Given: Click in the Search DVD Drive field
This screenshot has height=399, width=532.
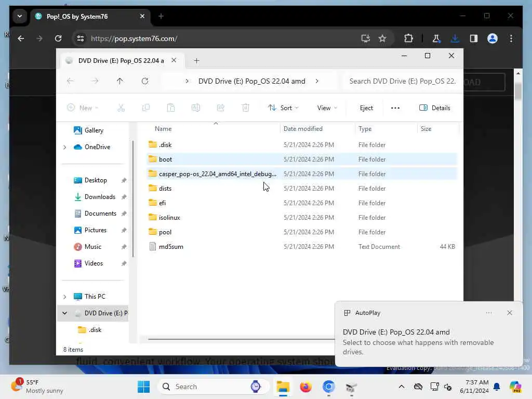Looking at the screenshot, I should point(403,81).
